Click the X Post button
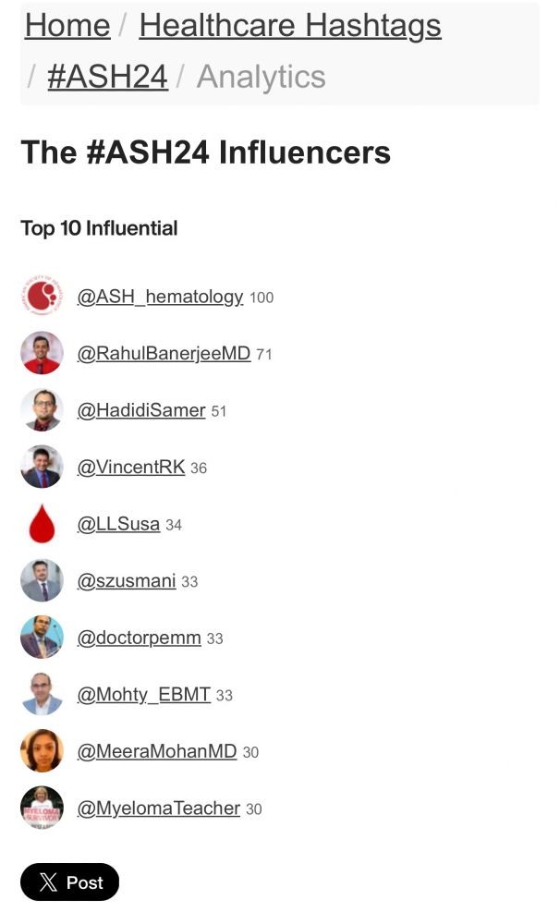This screenshot has height=924, width=560. 69,882
